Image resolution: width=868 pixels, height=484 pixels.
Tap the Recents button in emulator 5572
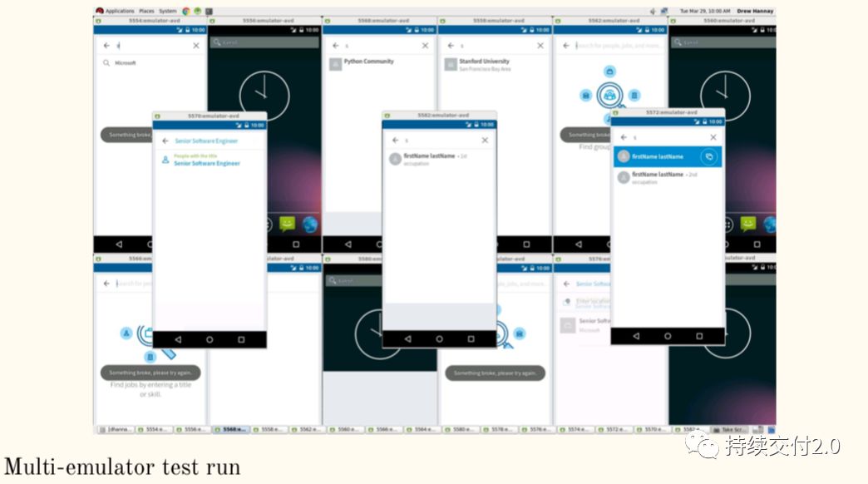click(x=699, y=336)
